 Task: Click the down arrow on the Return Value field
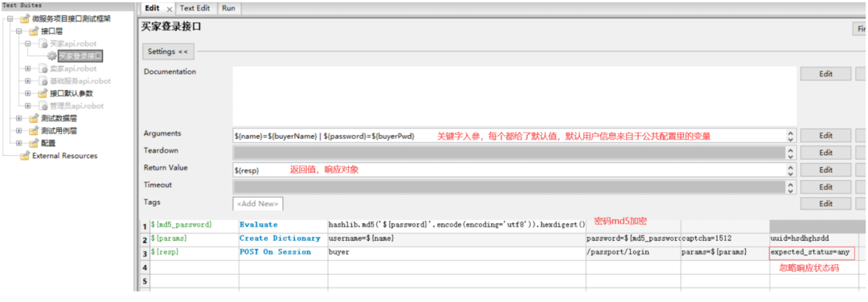791,173
